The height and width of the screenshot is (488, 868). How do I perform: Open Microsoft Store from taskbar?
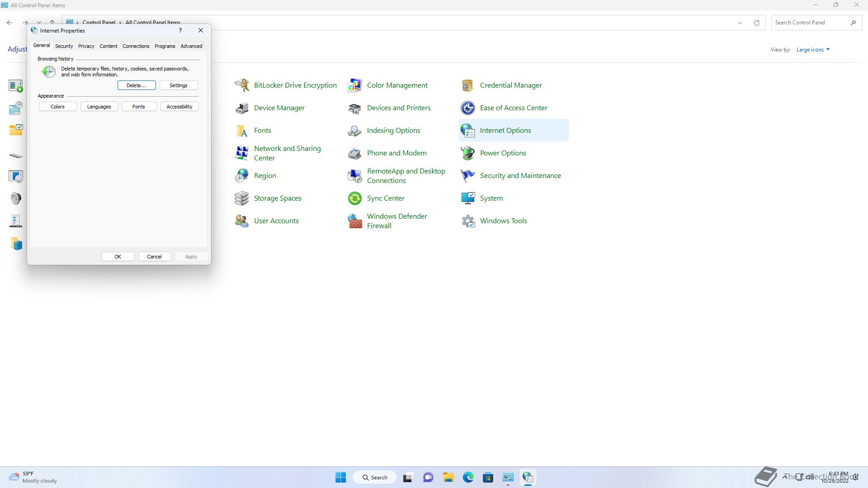(488, 477)
